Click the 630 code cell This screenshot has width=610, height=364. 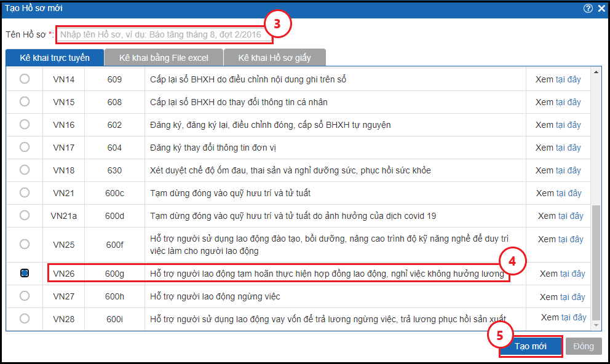[x=114, y=170]
